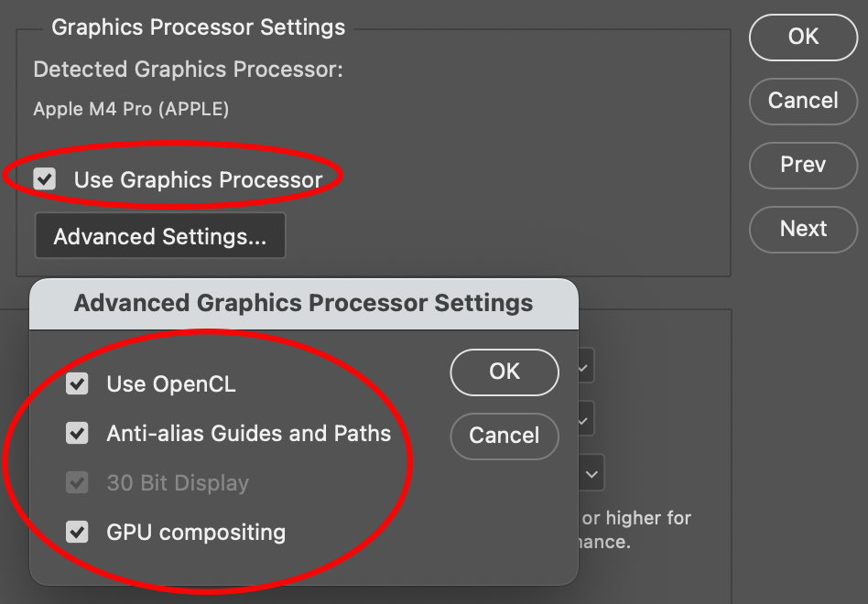Expand the topmost dropdown arrow behind the dialog

click(x=584, y=368)
